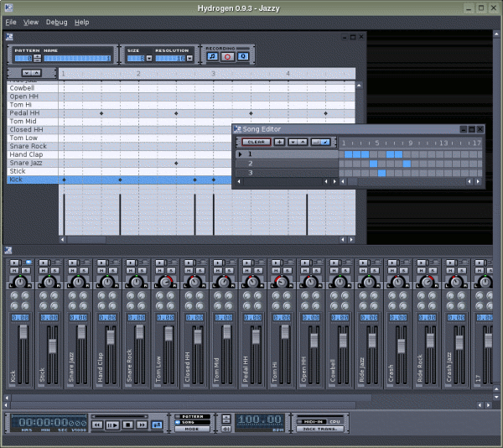503x448 pixels.
Task: Toggle the loop song button
Action: pos(156,425)
